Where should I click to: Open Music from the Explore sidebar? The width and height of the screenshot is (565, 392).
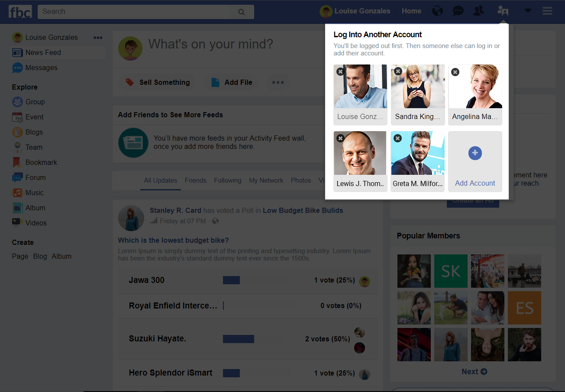(x=34, y=193)
